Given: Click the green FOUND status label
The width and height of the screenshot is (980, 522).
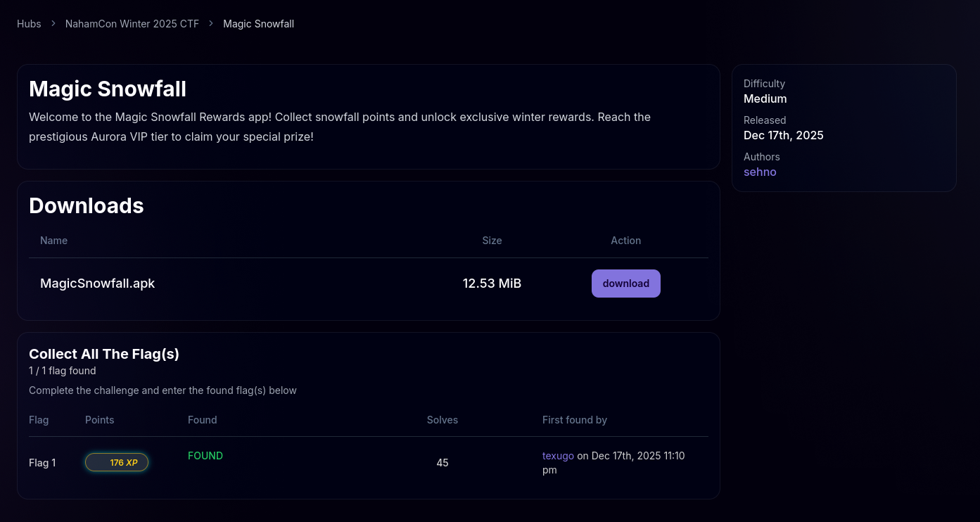Looking at the screenshot, I should coord(205,456).
